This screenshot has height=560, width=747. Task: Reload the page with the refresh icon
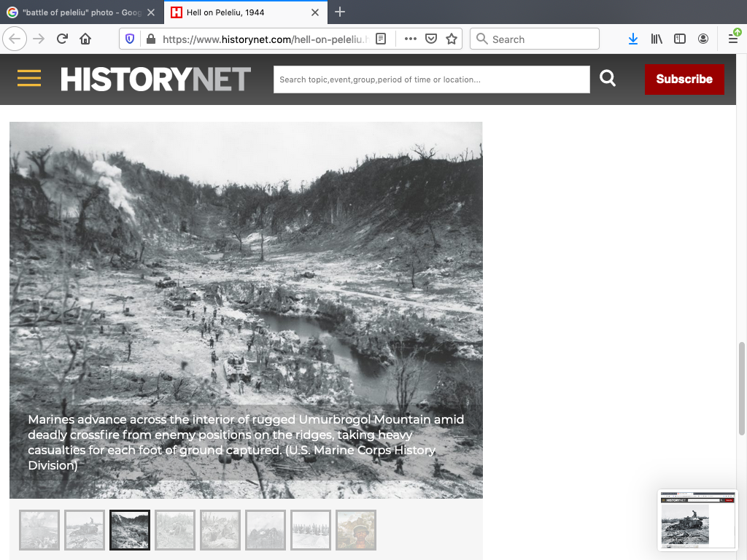pyautogui.click(x=62, y=39)
